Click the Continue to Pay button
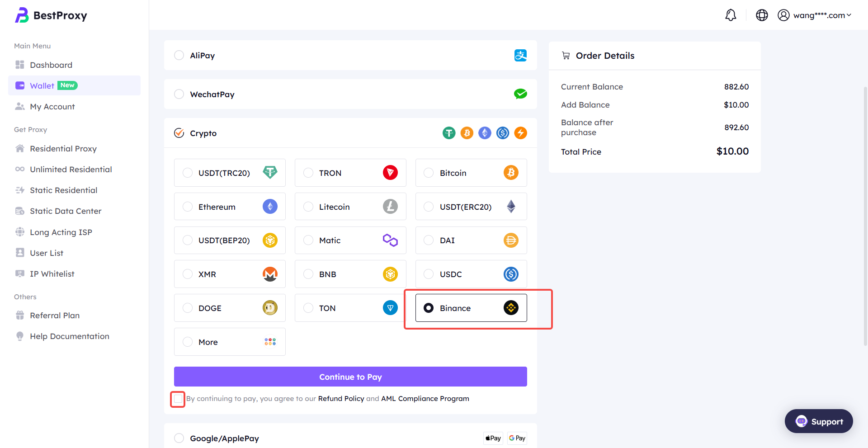The height and width of the screenshot is (448, 868). tap(350, 377)
